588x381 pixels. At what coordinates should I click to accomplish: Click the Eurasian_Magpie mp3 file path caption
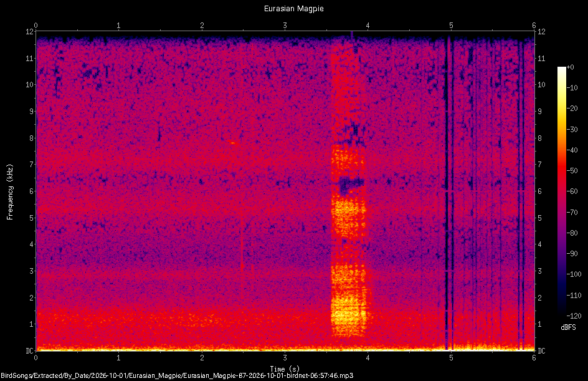(x=177, y=375)
